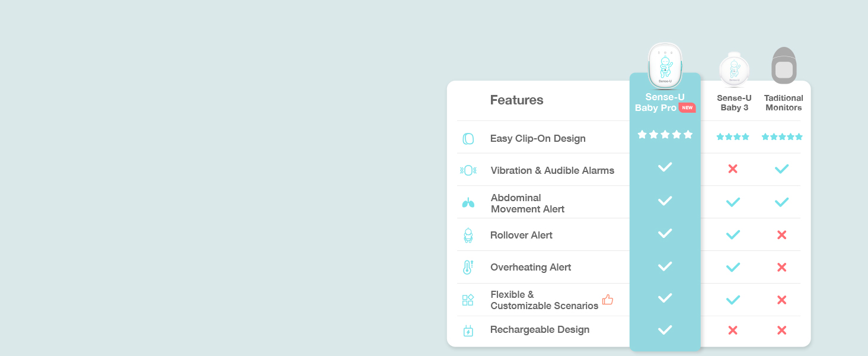The width and height of the screenshot is (868, 356).
Task: Click Traditional Monitors cross for Flexible & Customizable Scenarios
Action: point(782,300)
